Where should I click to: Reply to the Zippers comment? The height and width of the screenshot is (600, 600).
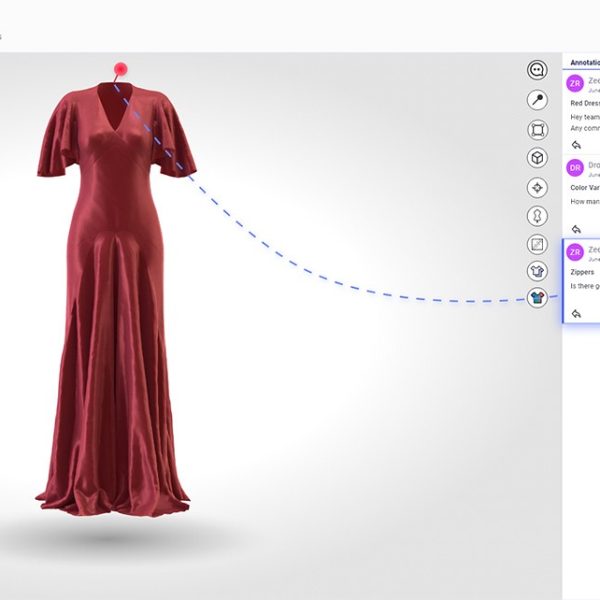575,313
